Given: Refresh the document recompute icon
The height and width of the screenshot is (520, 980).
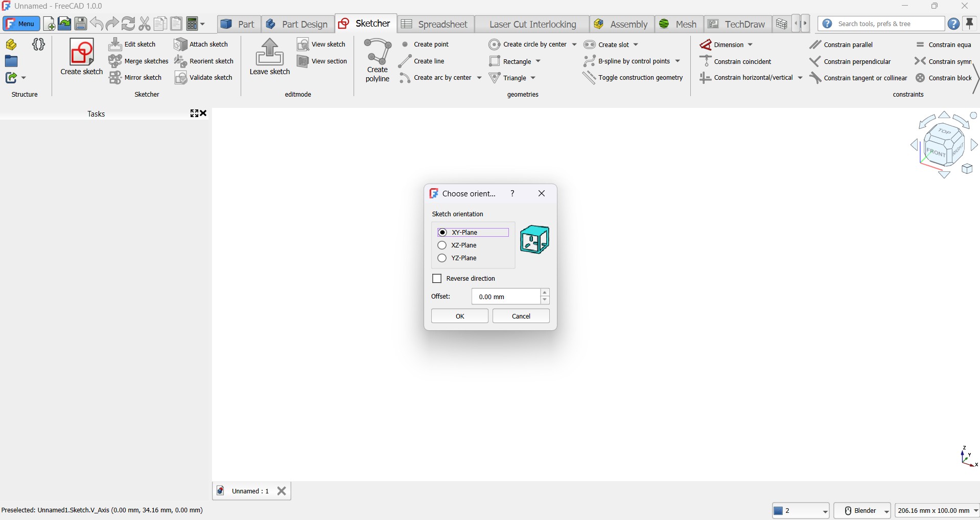Looking at the screenshot, I should (x=128, y=24).
